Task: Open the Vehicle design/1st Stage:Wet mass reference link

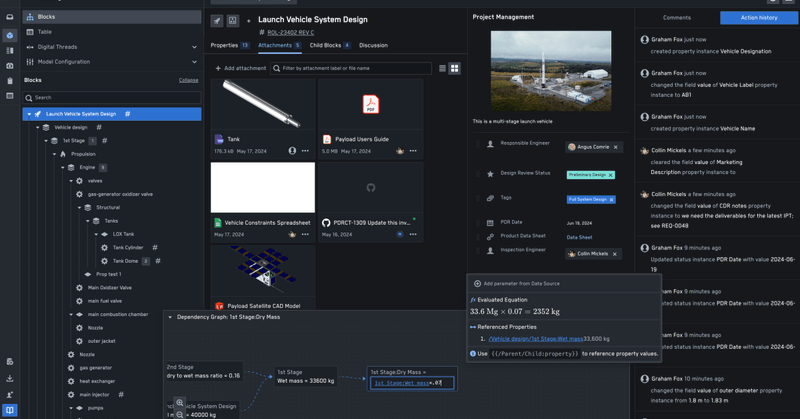Action: point(535,338)
